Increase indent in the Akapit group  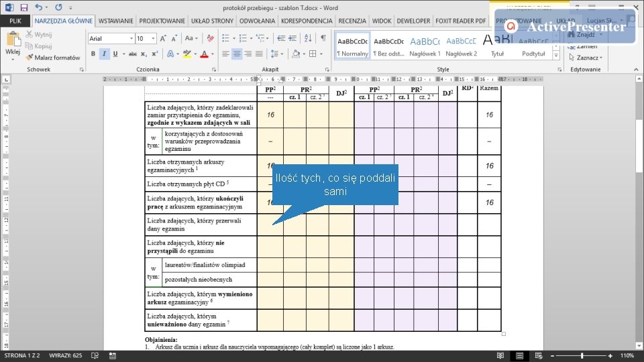(x=292, y=38)
